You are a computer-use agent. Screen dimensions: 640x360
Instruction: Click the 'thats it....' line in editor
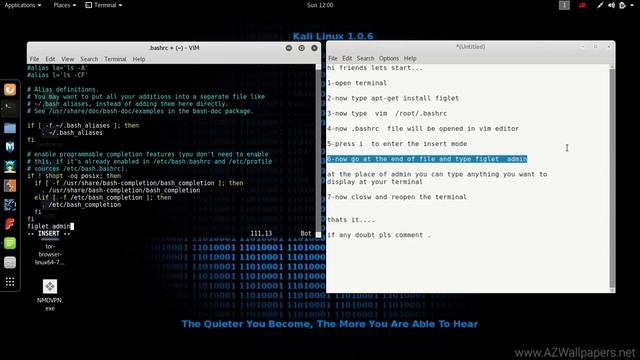click(351, 220)
